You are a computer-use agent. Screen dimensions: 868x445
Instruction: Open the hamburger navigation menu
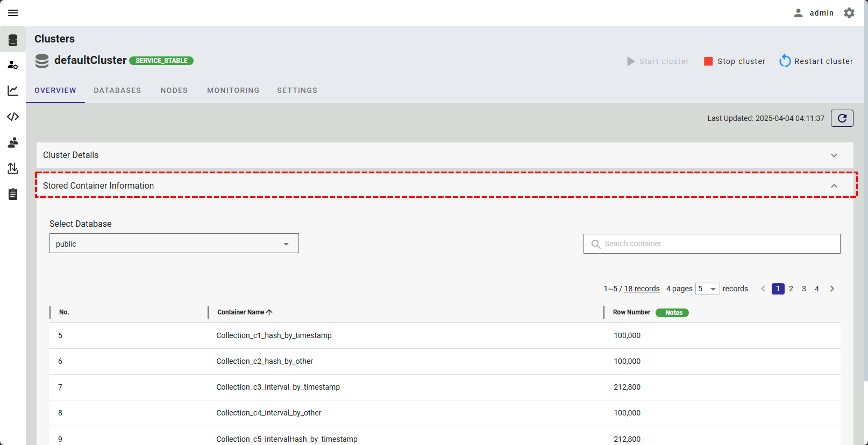(x=13, y=13)
